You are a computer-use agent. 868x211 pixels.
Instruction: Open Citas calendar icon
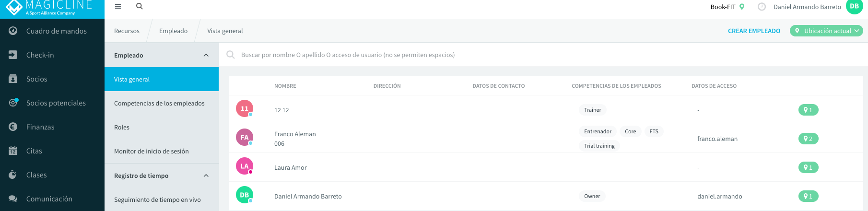click(13, 151)
